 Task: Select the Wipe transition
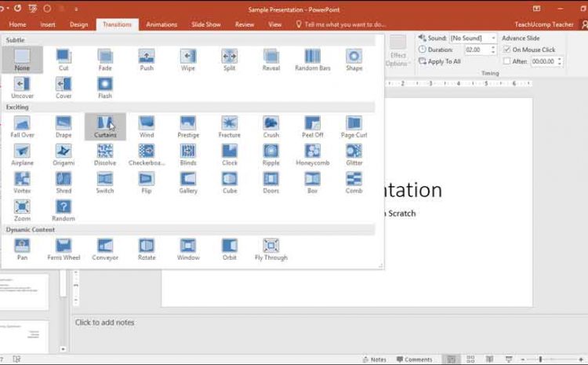(x=188, y=60)
